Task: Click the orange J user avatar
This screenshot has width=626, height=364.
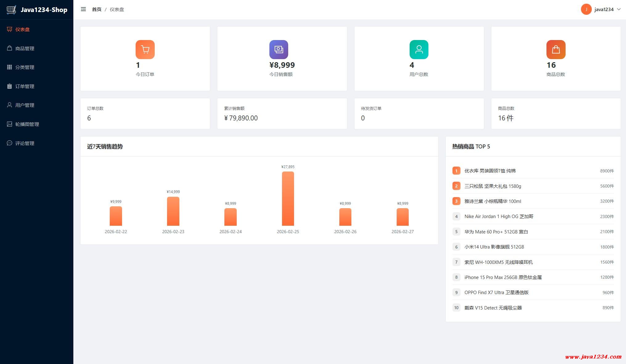Action: point(586,9)
